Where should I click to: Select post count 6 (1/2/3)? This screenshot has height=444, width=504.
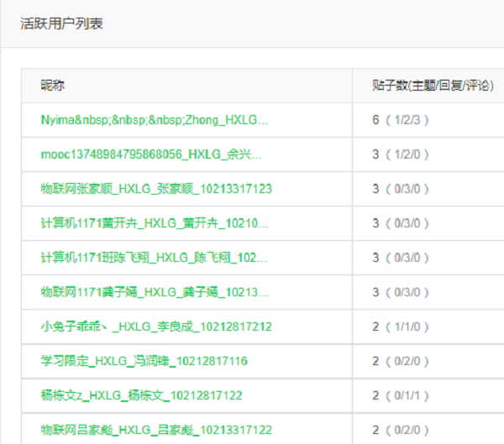click(400, 120)
